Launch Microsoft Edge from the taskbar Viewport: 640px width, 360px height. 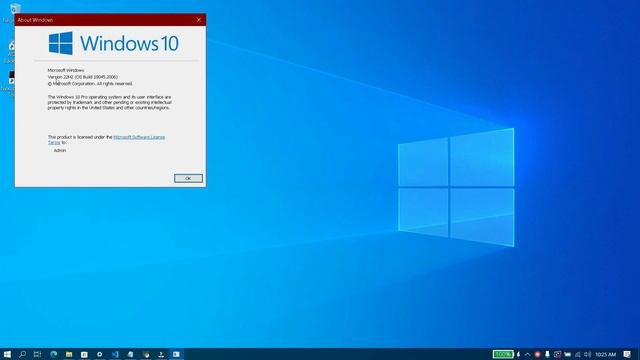53,354
